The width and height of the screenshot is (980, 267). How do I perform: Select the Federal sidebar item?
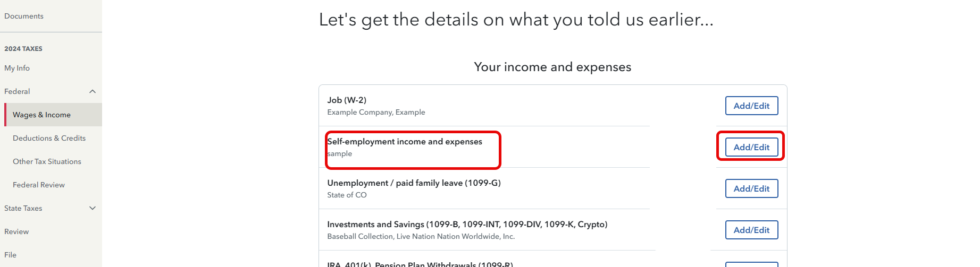[x=17, y=91]
